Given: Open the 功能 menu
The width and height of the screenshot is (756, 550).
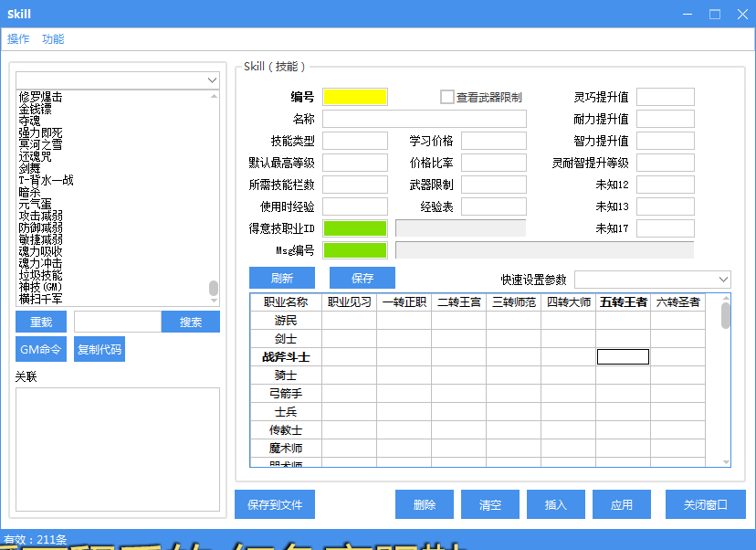Looking at the screenshot, I should (53, 39).
